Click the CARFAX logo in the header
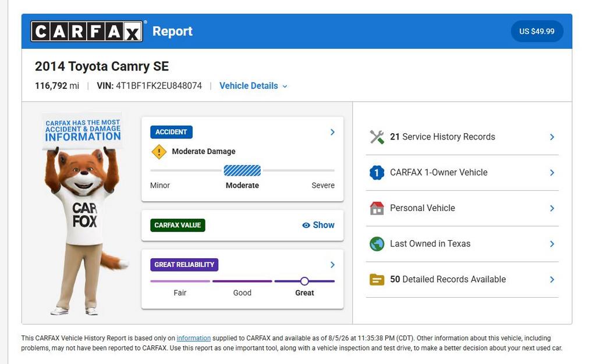This screenshot has height=364, width=596. 87,31
